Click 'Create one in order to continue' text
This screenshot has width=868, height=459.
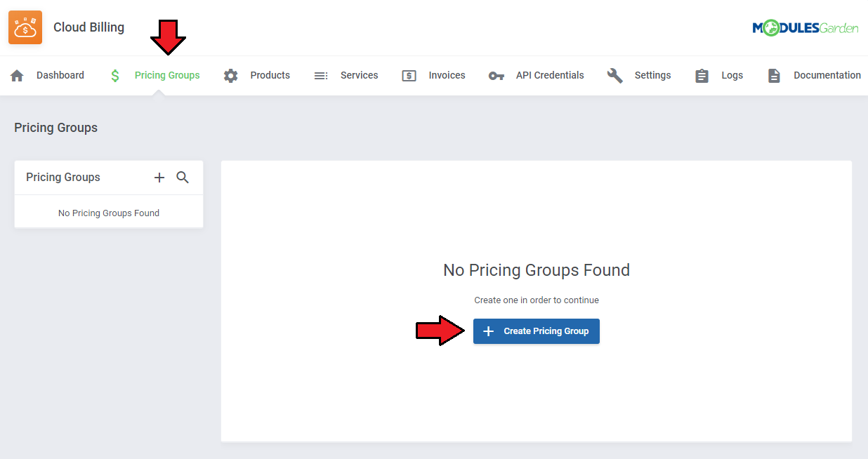tap(537, 300)
